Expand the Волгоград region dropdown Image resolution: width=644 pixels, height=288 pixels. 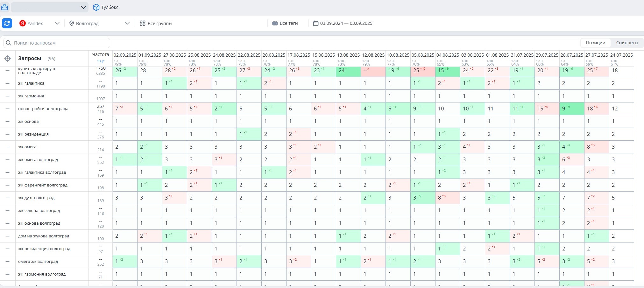click(x=127, y=23)
